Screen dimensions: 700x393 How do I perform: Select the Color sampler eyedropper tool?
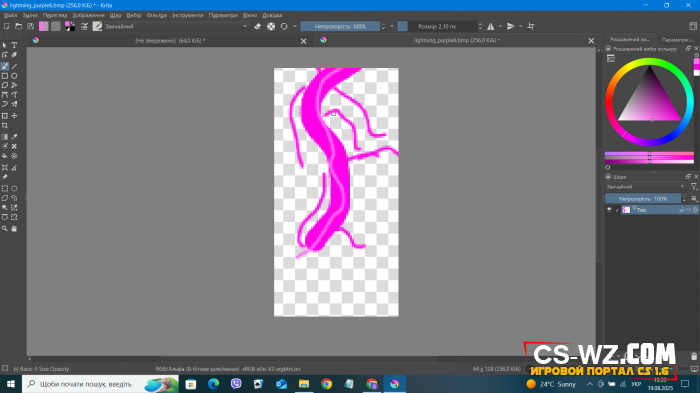[14, 137]
